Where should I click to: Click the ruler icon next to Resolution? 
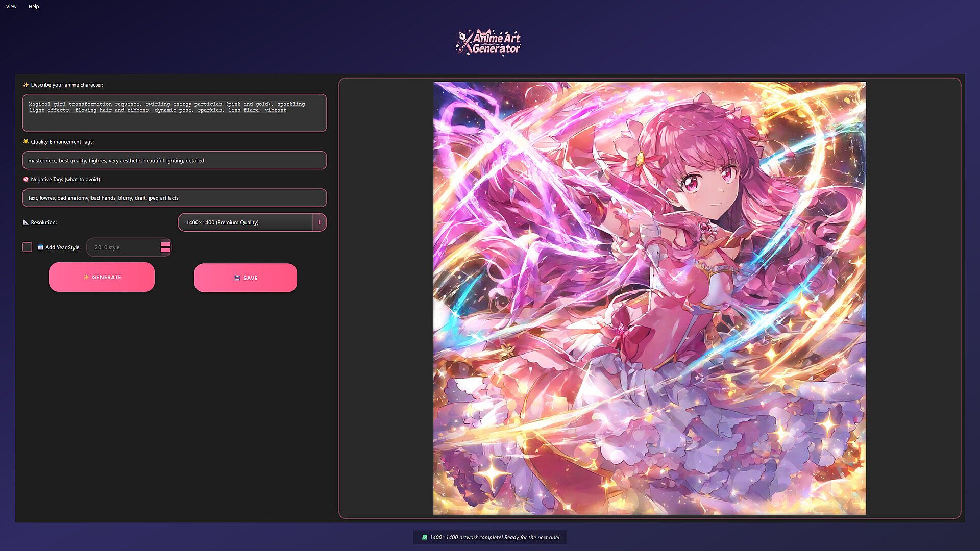(x=26, y=222)
